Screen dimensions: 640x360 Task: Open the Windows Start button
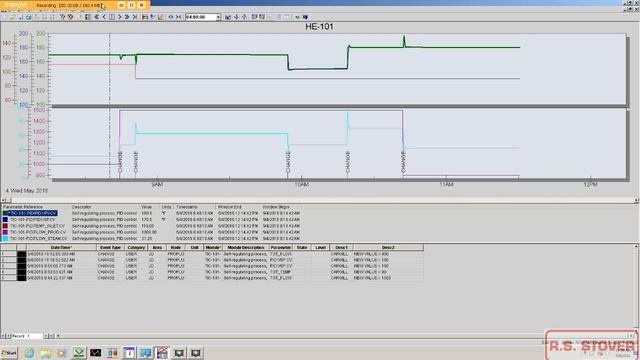coord(9,353)
